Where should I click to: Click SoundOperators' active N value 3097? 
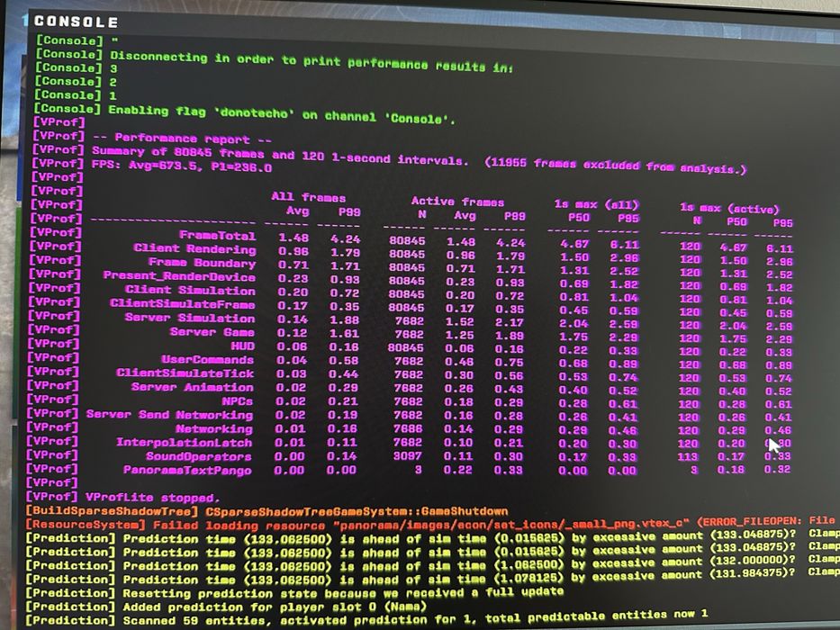tap(407, 455)
